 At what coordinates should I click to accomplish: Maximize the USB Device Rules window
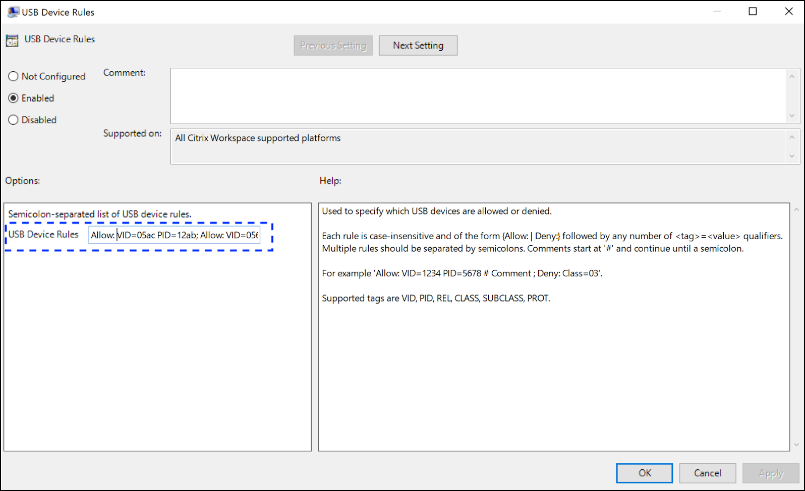[x=752, y=12]
